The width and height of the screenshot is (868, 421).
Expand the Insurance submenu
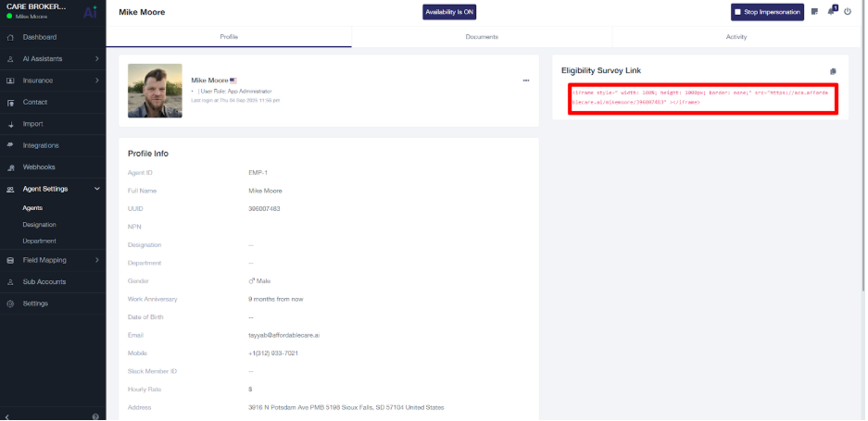[x=97, y=80]
